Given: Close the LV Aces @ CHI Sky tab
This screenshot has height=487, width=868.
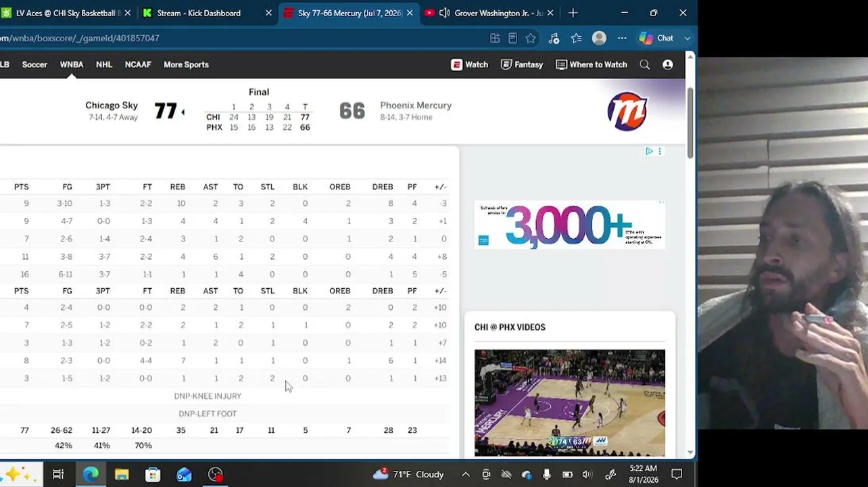Looking at the screenshot, I should tap(128, 13).
